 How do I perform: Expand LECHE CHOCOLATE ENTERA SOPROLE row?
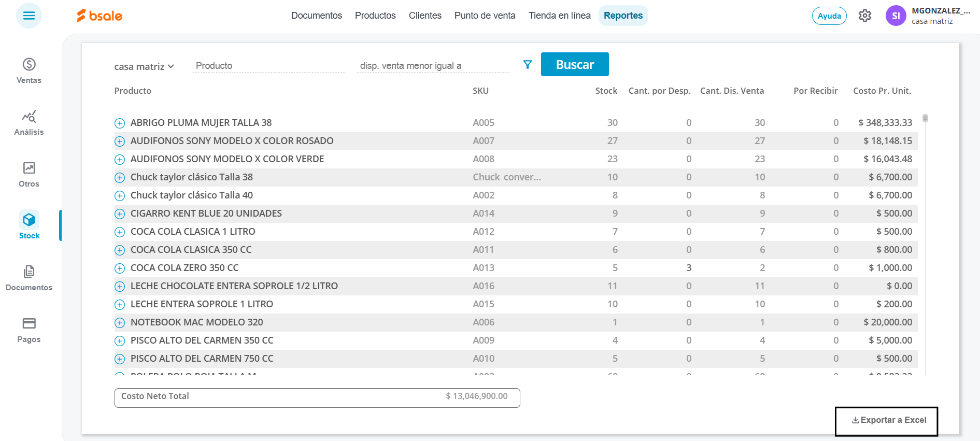pos(120,287)
